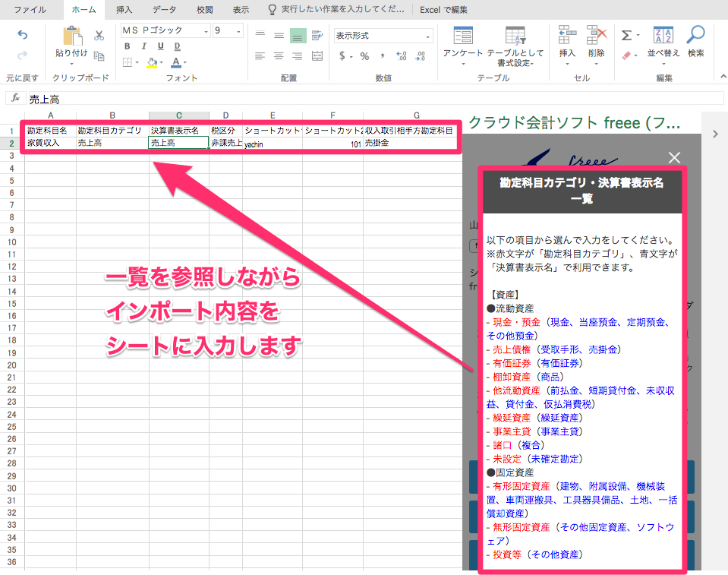Collapse the ribbon with the chevron
The image size is (728, 575).
(723, 76)
